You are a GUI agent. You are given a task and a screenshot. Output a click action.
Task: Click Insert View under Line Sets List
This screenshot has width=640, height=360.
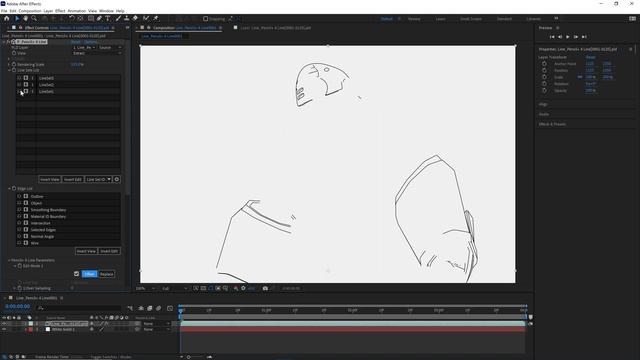[x=50, y=179]
